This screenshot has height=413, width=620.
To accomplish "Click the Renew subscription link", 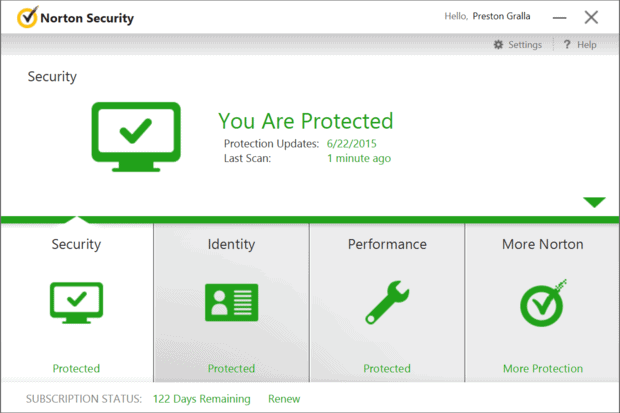I will [284, 399].
